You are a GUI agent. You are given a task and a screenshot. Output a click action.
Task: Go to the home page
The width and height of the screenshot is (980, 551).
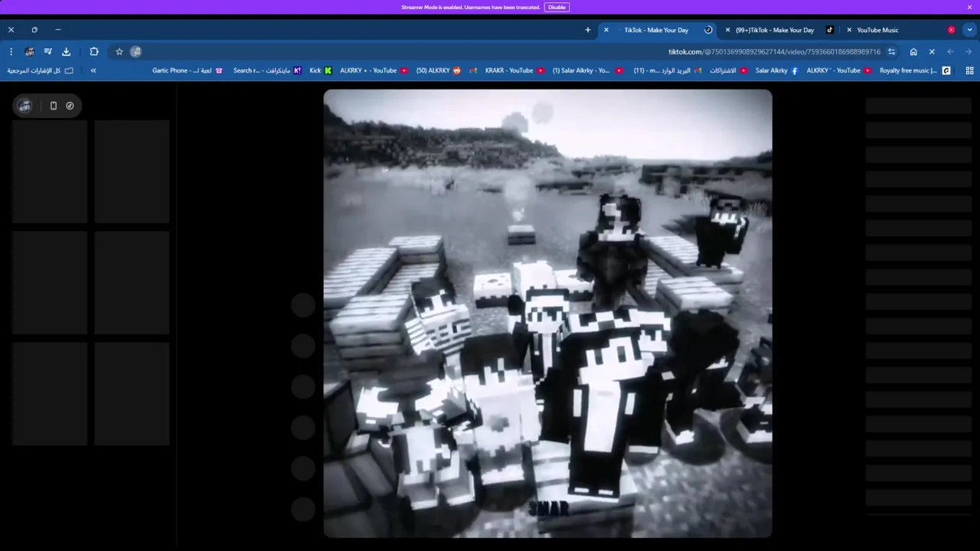click(x=913, y=52)
